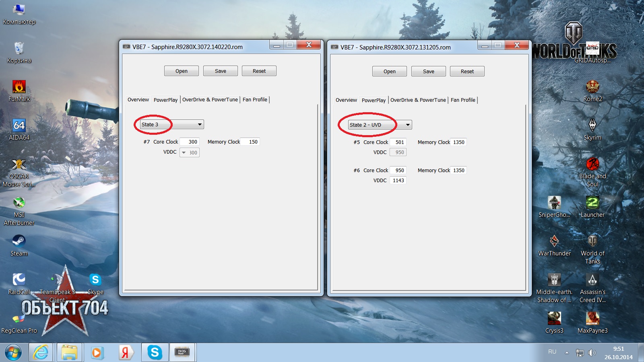Click the #7 Core Clock field showing 300
644x362 pixels.
[x=190, y=142]
